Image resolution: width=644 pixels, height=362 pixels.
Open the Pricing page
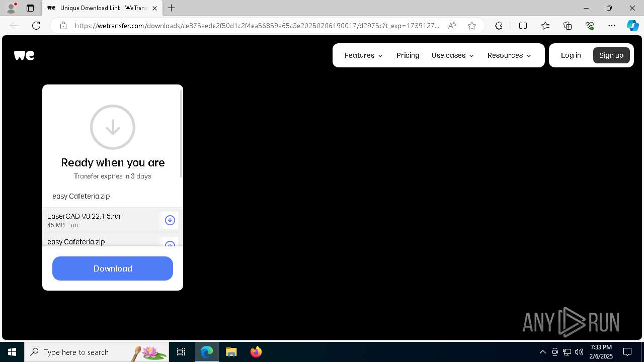click(x=408, y=55)
